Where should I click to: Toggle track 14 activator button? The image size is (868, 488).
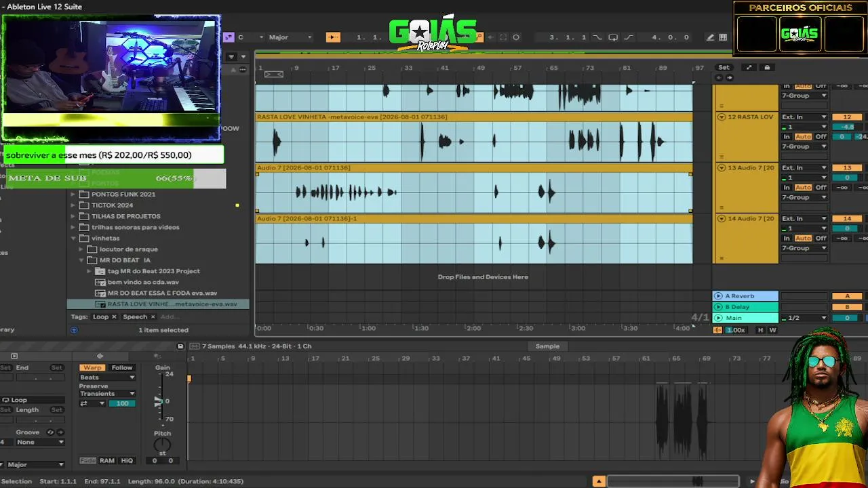847,219
